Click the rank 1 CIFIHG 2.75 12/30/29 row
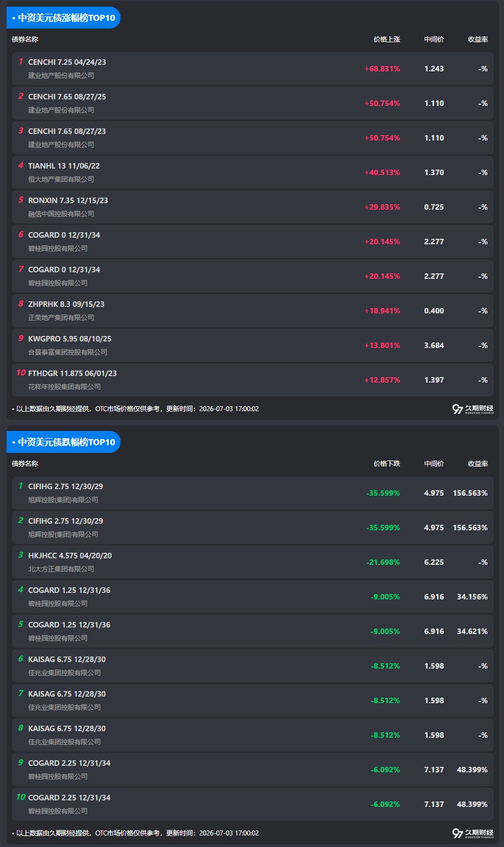Image resolution: width=504 pixels, height=847 pixels. click(x=253, y=493)
